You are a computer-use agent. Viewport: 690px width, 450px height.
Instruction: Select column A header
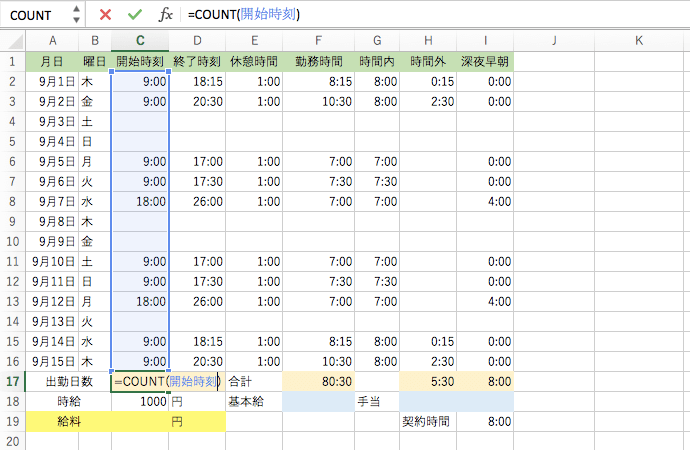tap(52, 41)
